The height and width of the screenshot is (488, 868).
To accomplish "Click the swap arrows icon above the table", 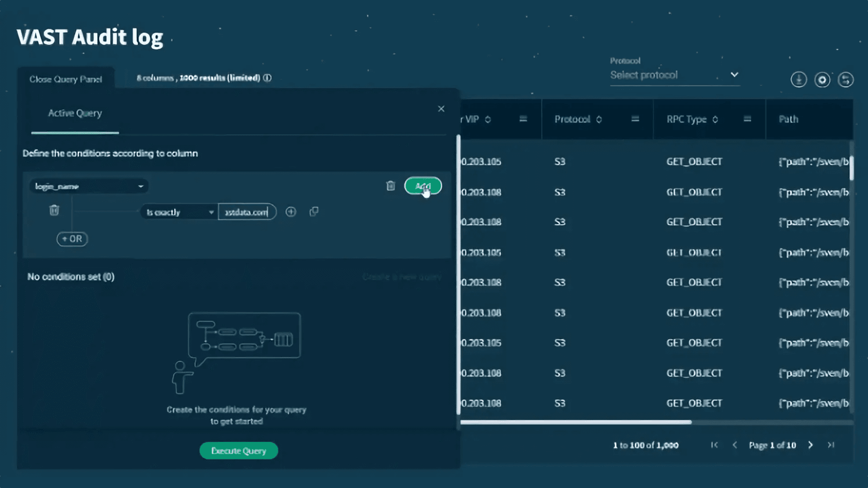I will click(846, 80).
